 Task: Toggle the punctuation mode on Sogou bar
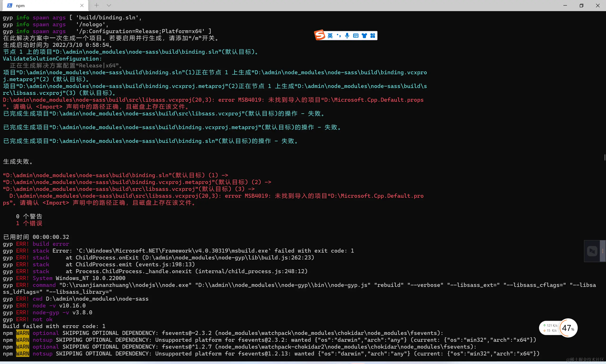(339, 36)
